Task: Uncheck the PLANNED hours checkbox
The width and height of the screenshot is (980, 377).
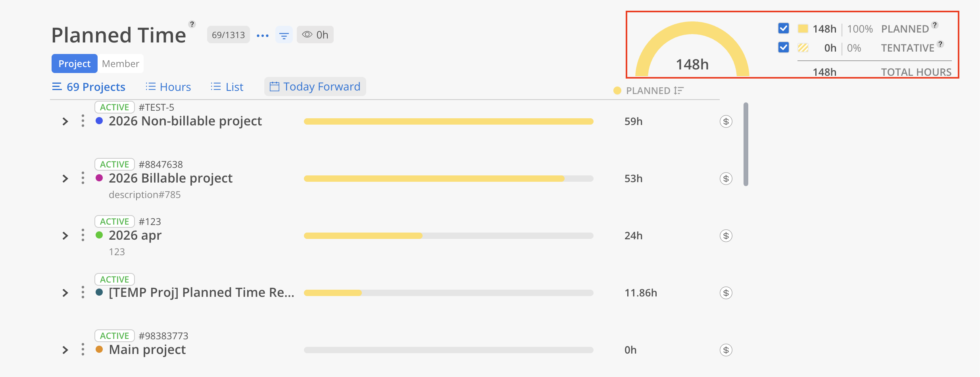Action: (x=783, y=29)
